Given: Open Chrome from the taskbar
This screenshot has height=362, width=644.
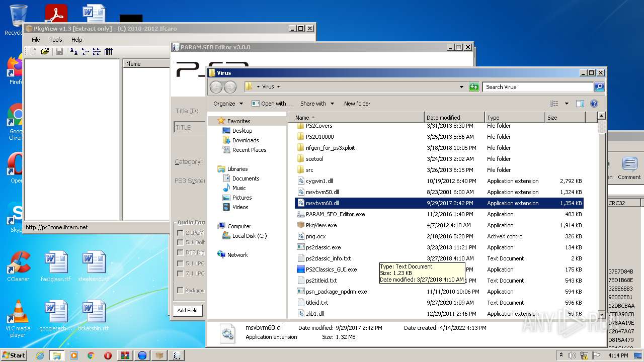Looking at the screenshot, I should [x=91, y=355].
